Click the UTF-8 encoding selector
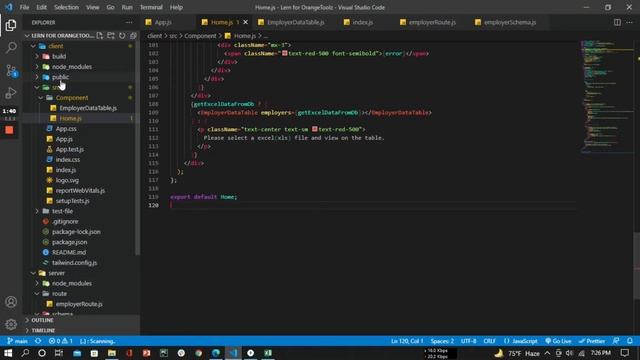The image size is (640, 360). 469,341
